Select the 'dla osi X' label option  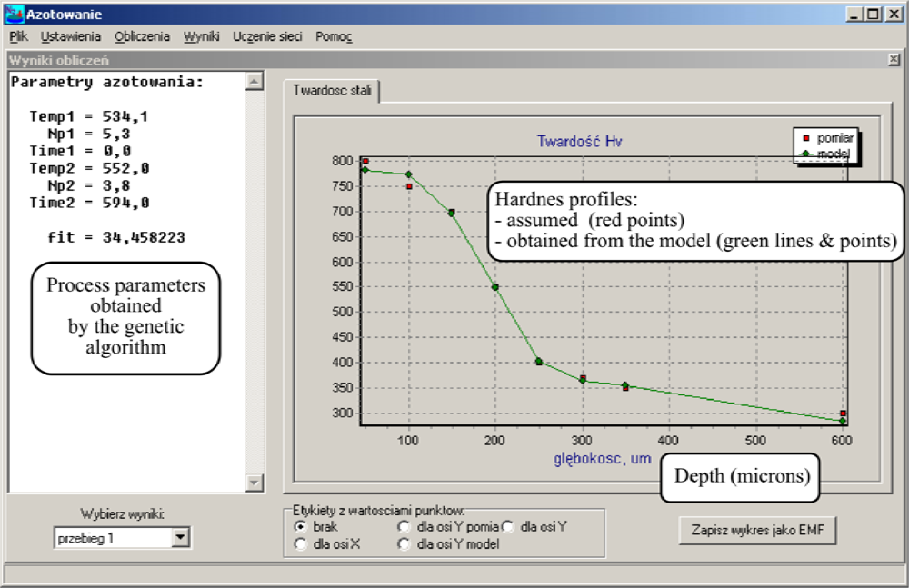301,544
